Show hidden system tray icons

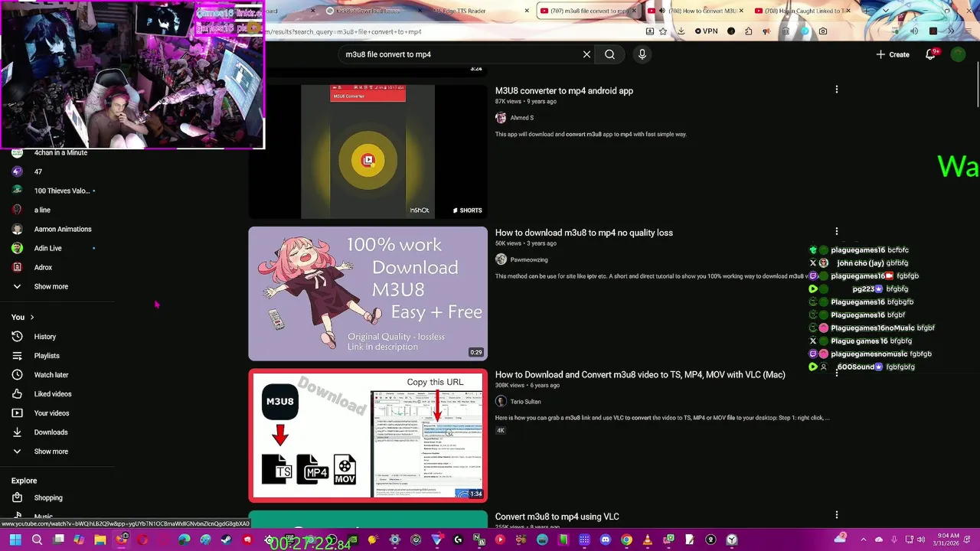click(x=863, y=540)
